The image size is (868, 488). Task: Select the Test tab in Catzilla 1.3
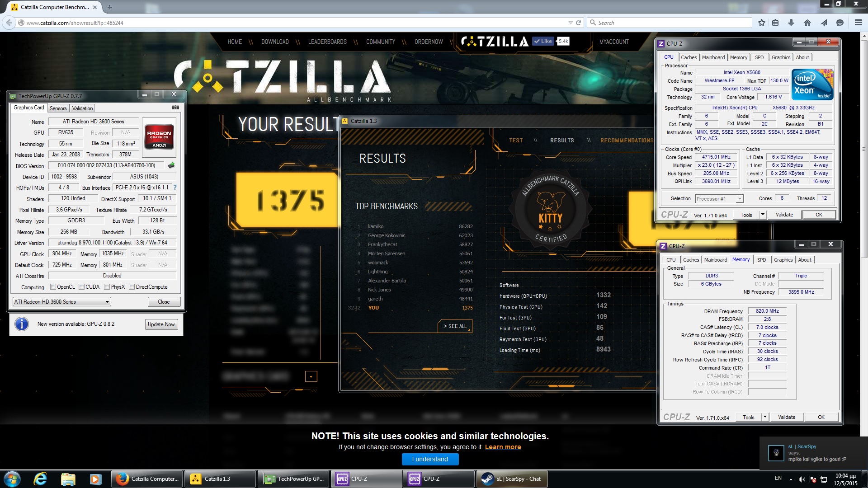coord(516,141)
